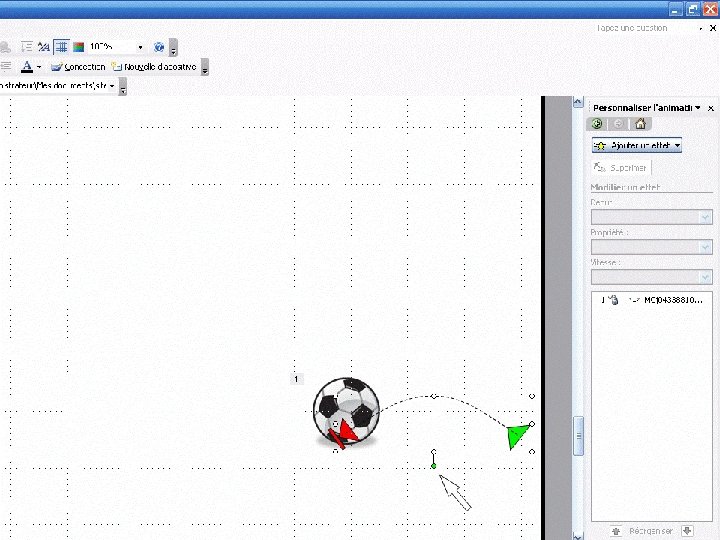Click the slide scrollbar up arrow
The image size is (720, 540).
point(578,102)
